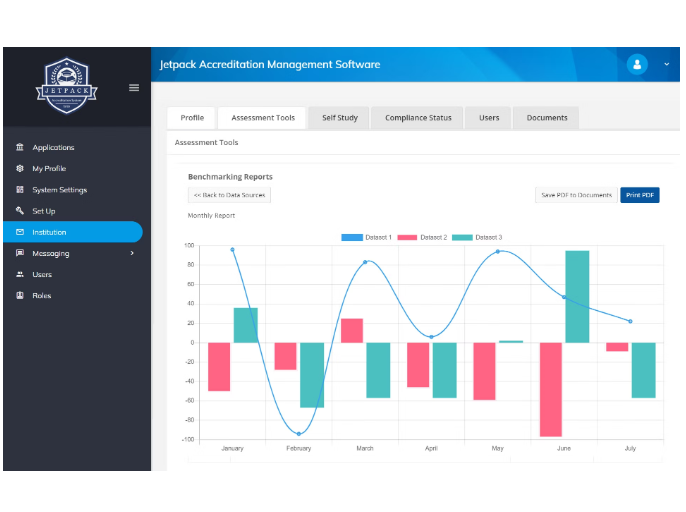Click the February line data point
This screenshot has height=512, width=686.
299,434
